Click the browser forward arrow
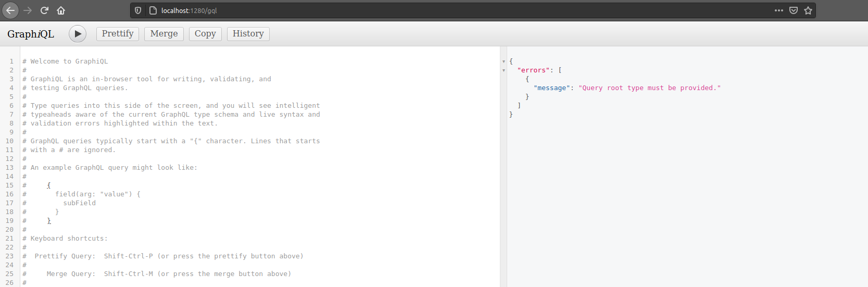 click(28, 10)
